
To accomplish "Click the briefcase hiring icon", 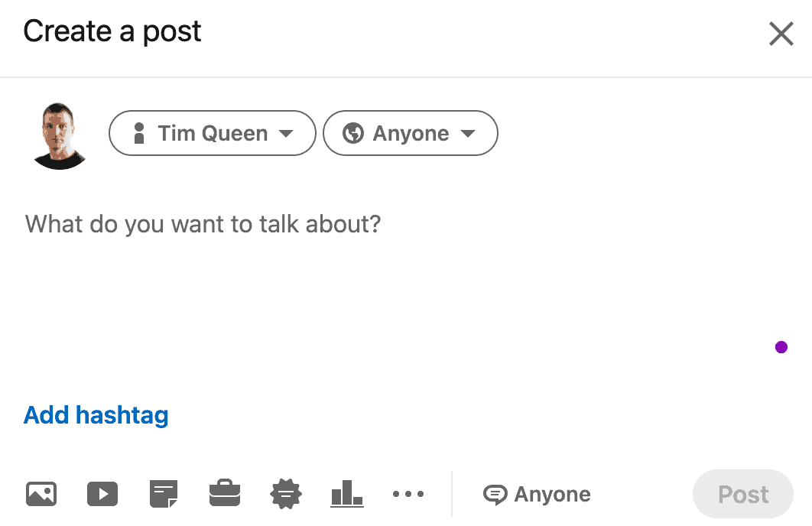I will pos(225,494).
